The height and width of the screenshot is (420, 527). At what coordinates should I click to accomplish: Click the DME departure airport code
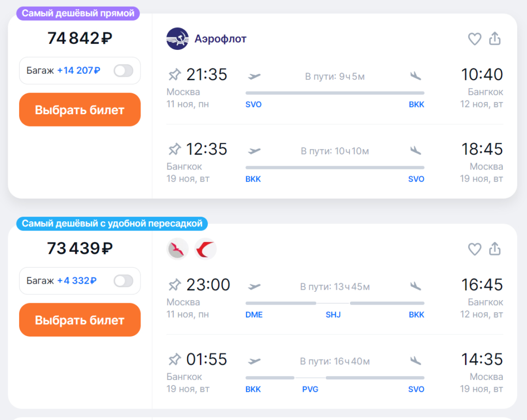(x=254, y=315)
